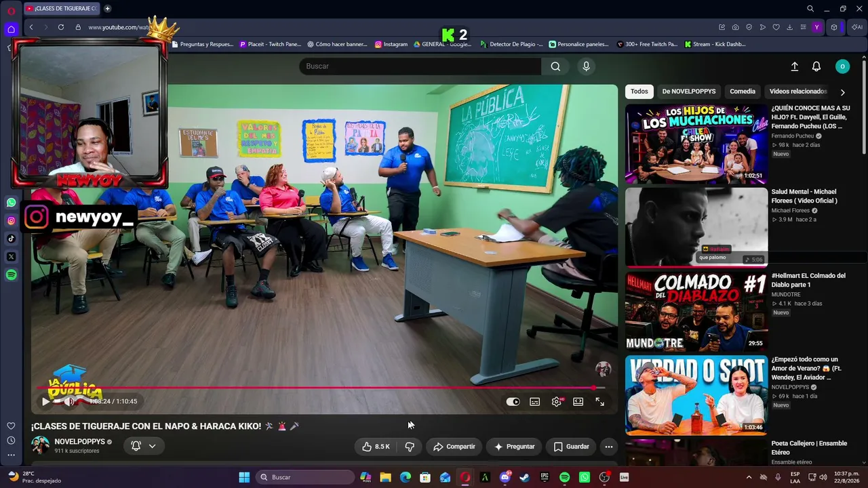Click the YouTube search input field

point(420,66)
